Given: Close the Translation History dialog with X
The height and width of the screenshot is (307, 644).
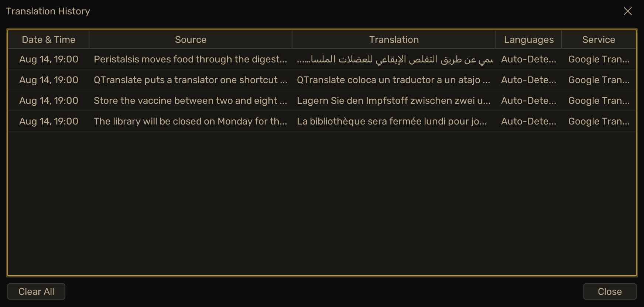Looking at the screenshot, I should click(627, 11).
